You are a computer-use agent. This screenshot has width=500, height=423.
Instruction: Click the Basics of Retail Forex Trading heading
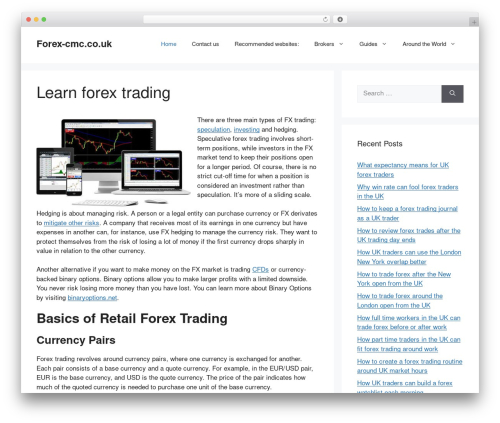pos(132,319)
